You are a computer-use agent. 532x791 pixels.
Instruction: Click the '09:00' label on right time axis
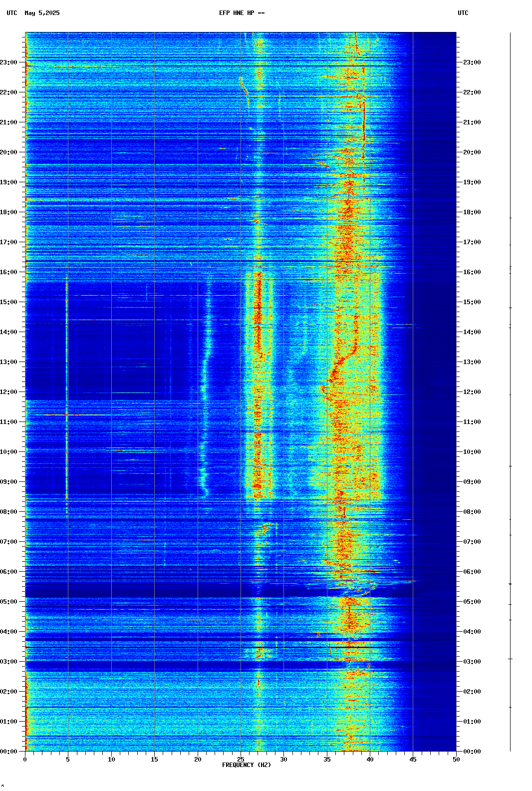[x=472, y=482]
